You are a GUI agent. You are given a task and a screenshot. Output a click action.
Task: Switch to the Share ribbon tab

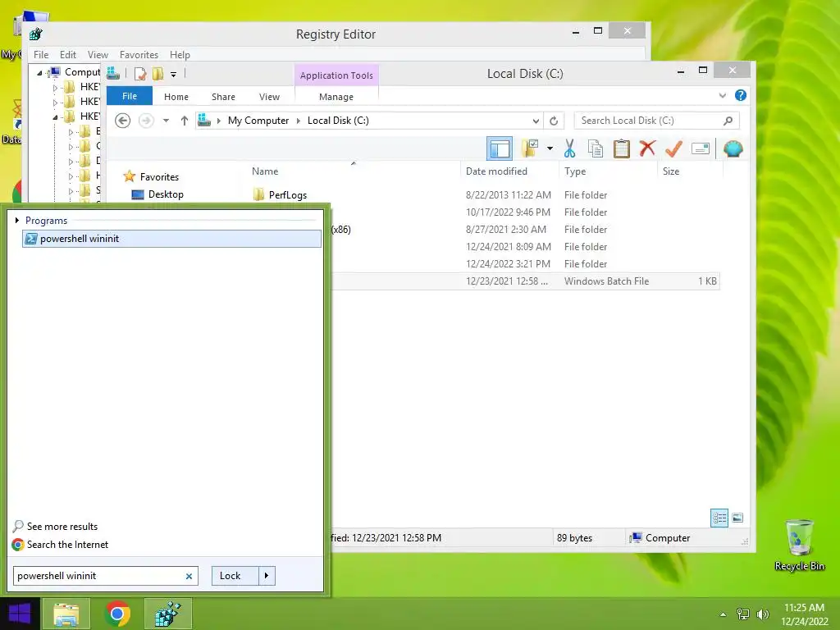(223, 97)
